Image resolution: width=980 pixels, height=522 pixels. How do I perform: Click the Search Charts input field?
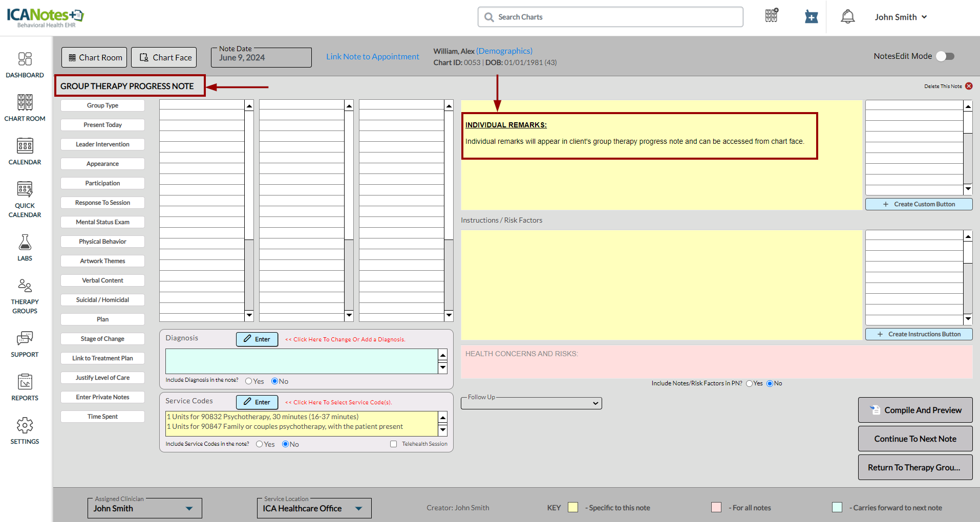pyautogui.click(x=610, y=17)
